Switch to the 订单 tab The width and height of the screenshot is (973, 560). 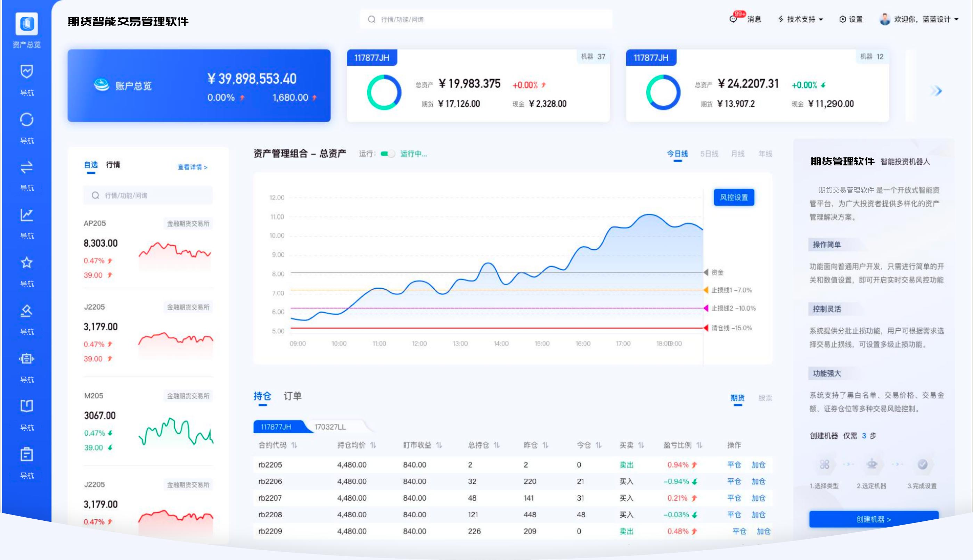[x=292, y=396]
